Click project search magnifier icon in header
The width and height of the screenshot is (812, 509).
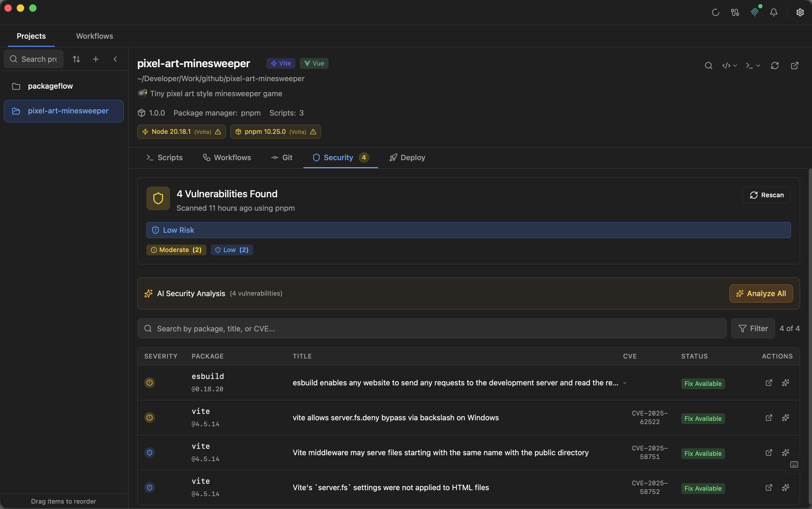708,66
